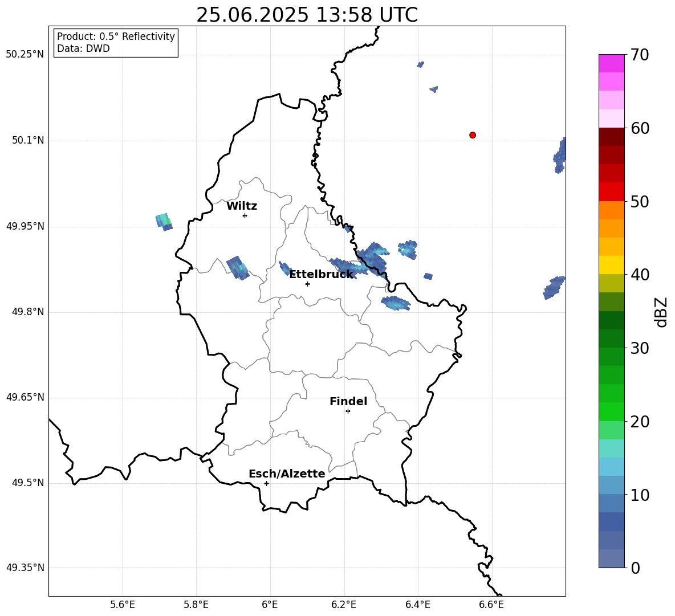Click the 10 label on colorbar
This screenshot has height=616, width=675.
tap(640, 495)
